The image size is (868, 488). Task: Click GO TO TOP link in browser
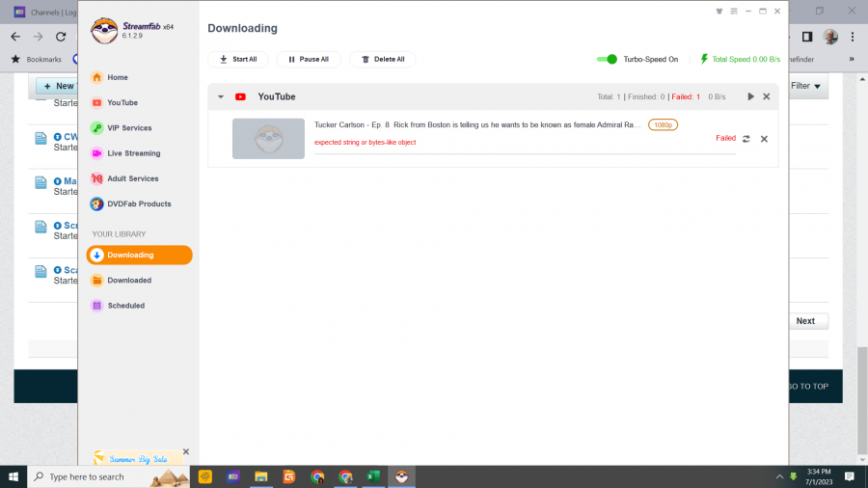point(808,386)
